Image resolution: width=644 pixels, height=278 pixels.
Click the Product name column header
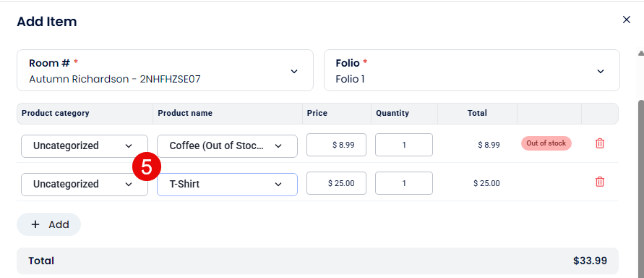point(185,113)
